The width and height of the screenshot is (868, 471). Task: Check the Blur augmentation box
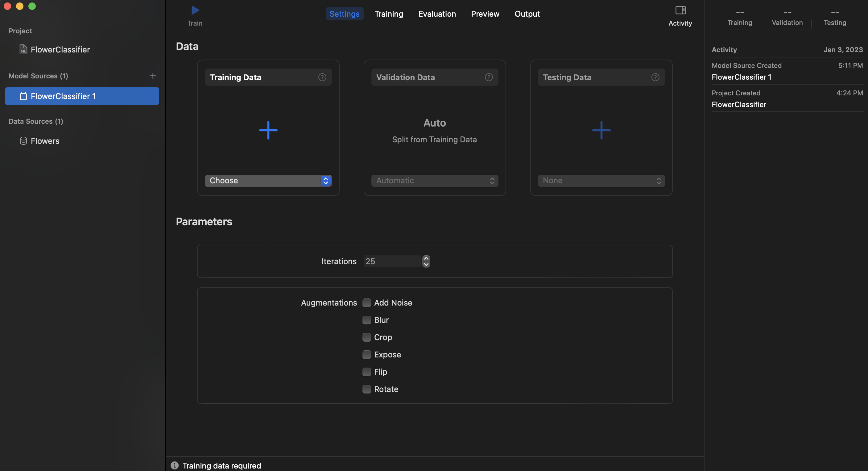click(x=367, y=320)
